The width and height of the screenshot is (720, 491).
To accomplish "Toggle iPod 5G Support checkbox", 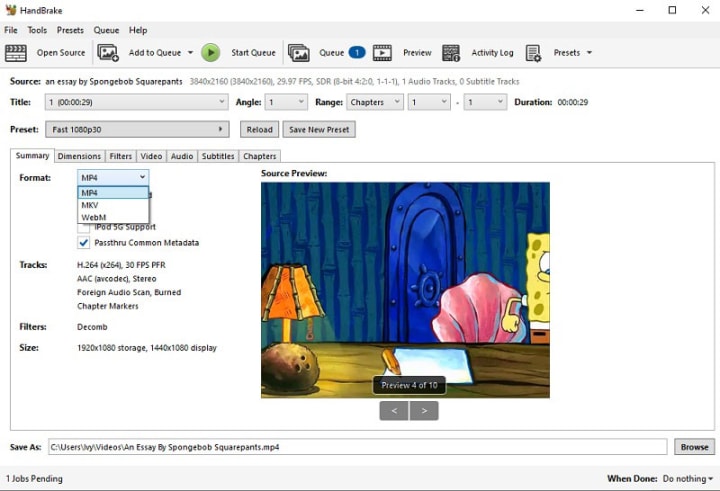I will [84, 227].
